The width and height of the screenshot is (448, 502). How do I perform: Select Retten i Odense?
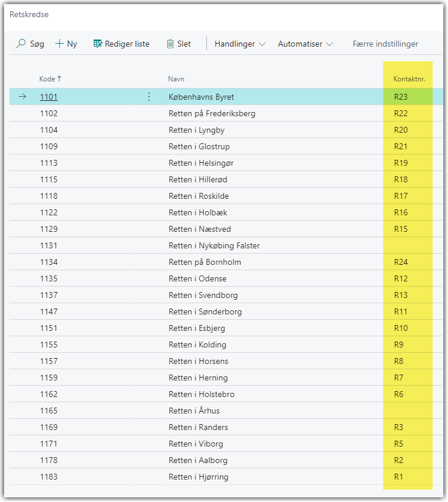[x=197, y=278]
